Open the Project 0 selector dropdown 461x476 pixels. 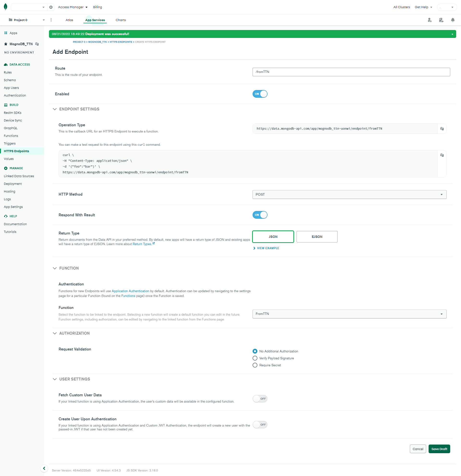pyautogui.click(x=26, y=20)
